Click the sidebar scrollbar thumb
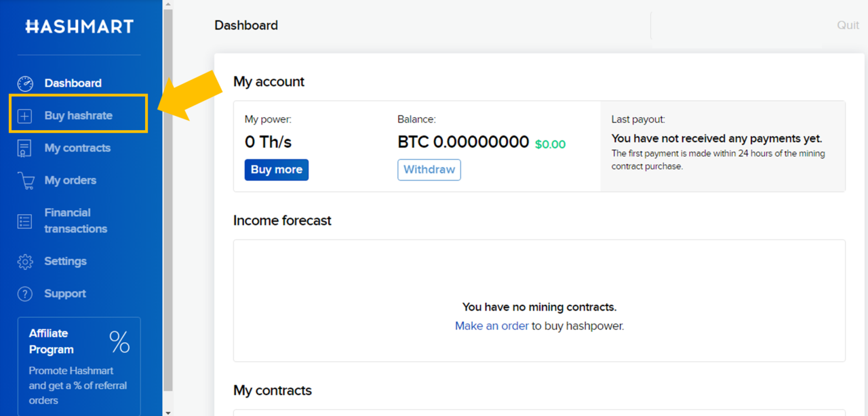This screenshot has height=416, width=868. click(167, 200)
